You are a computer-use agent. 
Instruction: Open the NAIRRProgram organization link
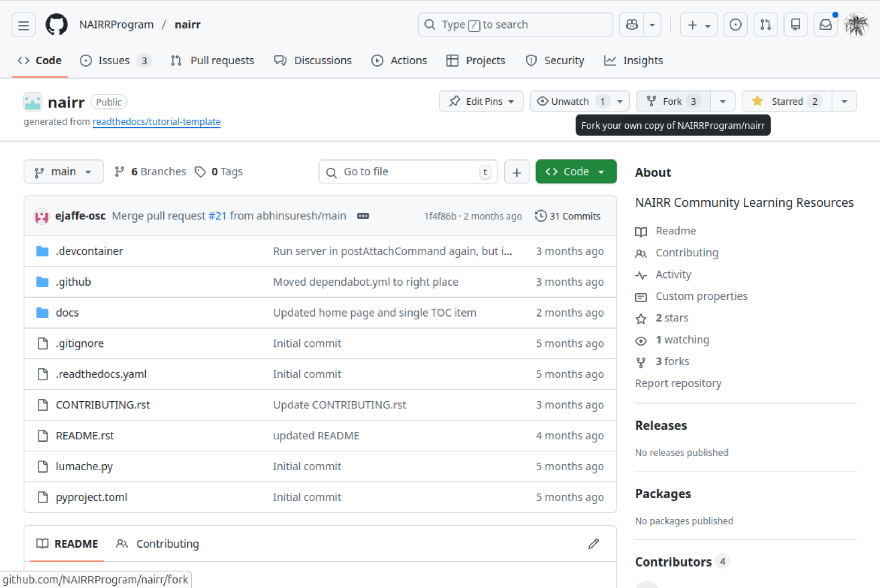[x=116, y=25]
